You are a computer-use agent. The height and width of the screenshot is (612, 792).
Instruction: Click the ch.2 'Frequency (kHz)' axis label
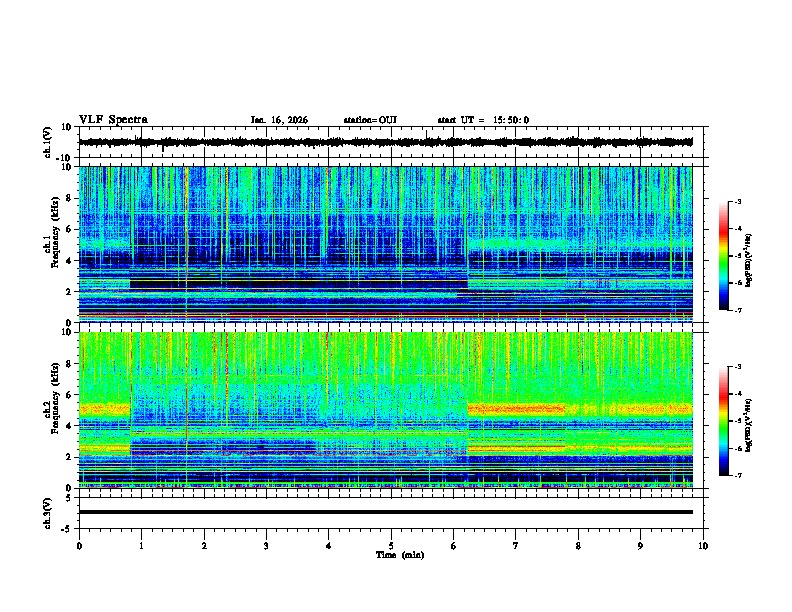click(x=55, y=397)
